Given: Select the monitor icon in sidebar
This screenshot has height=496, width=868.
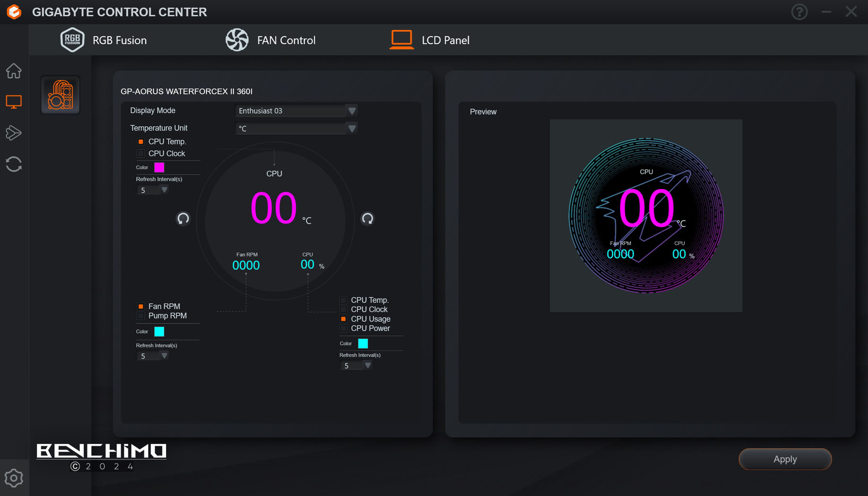Looking at the screenshot, I should [14, 102].
